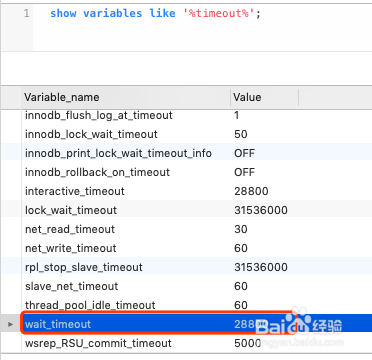
Task: Click 31536000 value of rpl_stop_slave_timeout
Action: 261,267
